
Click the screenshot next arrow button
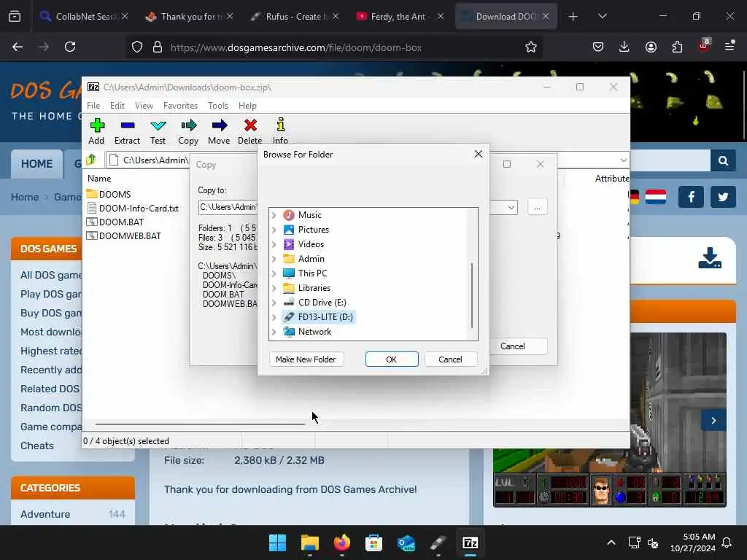click(713, 421)
